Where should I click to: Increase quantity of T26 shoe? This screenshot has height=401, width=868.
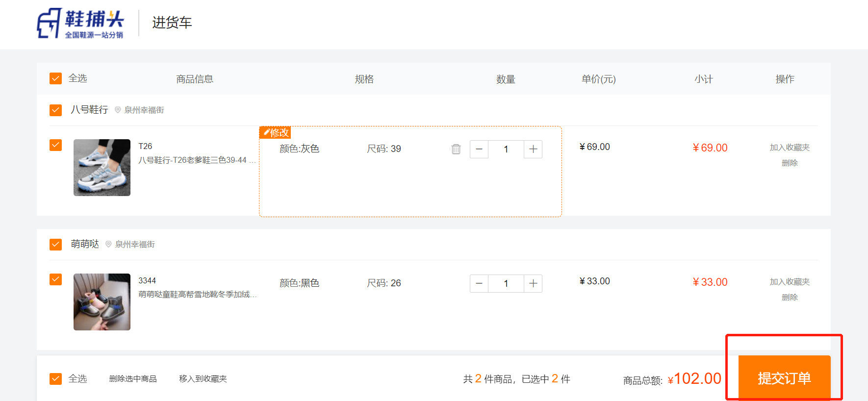coord(533,149)
